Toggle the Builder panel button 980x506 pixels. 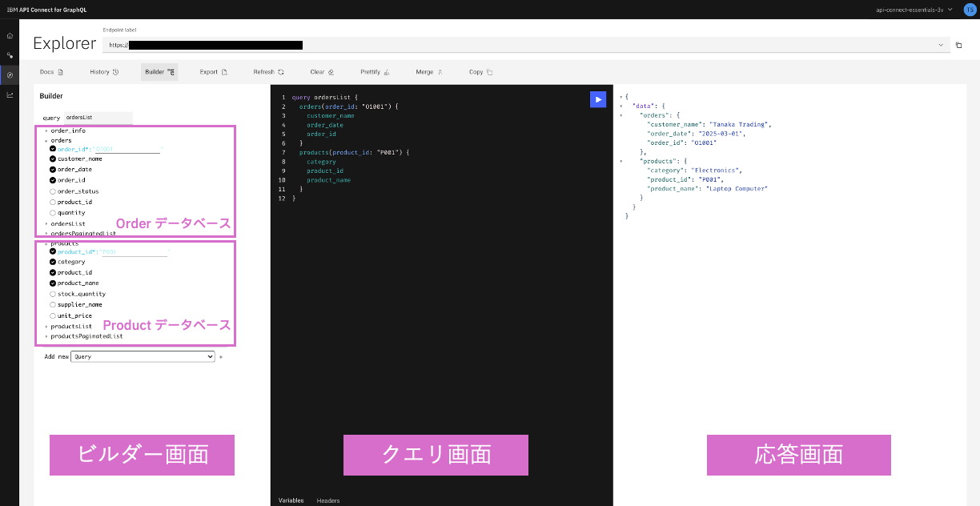159,72
